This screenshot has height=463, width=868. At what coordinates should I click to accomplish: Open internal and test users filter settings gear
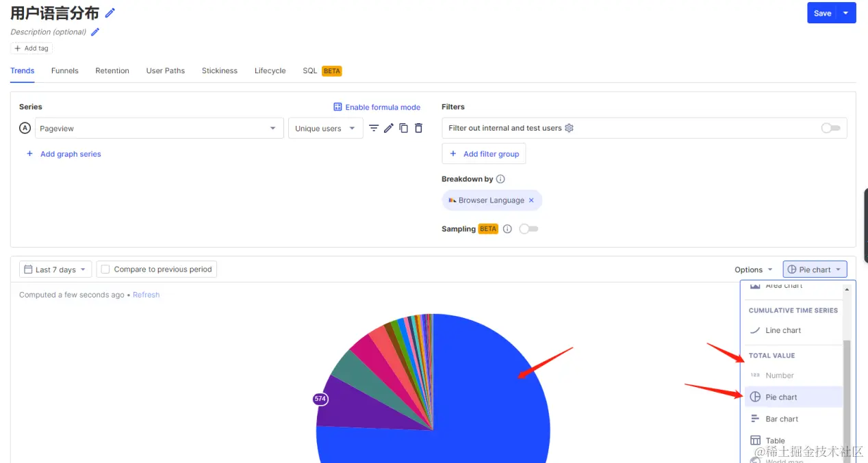pos(569,128)
